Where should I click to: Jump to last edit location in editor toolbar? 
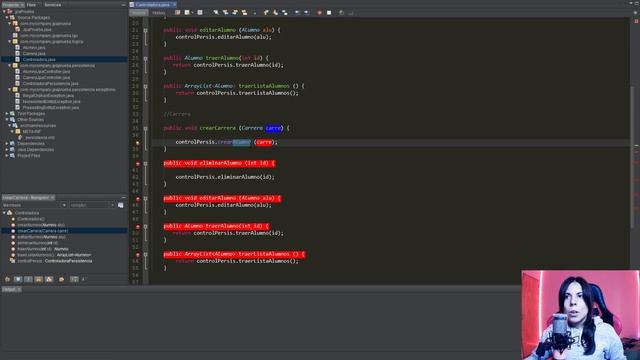click(x=178, y=13)
